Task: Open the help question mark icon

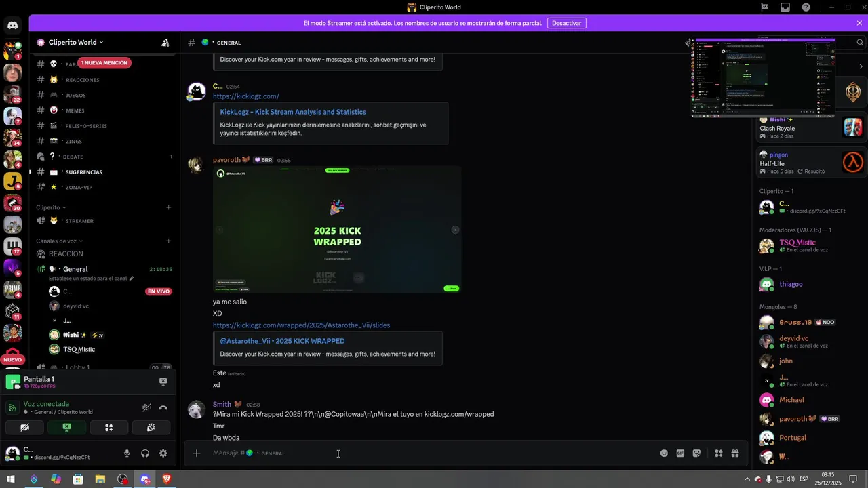Action: pyautogui.click(x=806, y=7)
